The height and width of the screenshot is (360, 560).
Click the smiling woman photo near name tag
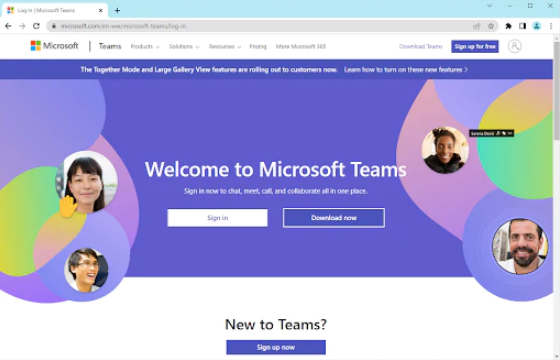click(445, 150)
